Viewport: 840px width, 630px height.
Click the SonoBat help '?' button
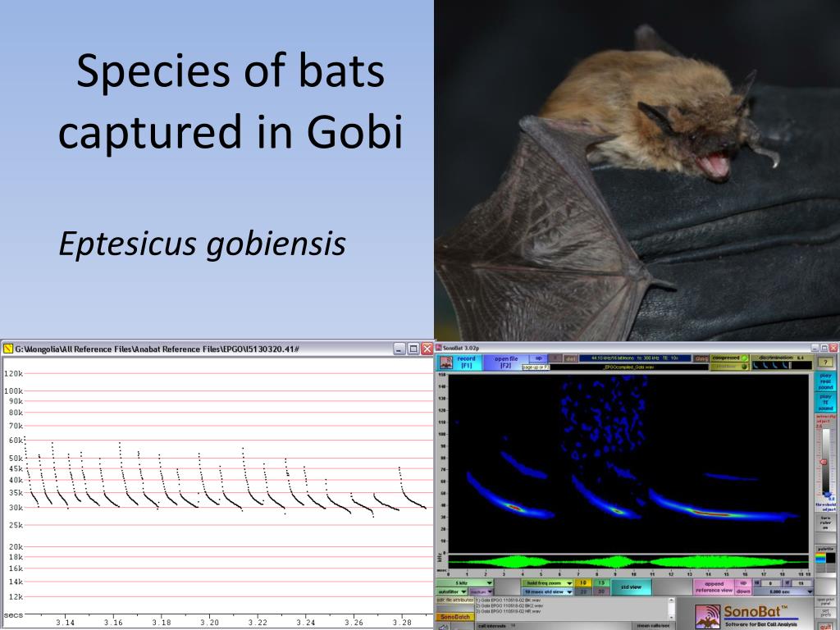pos(824,363)
